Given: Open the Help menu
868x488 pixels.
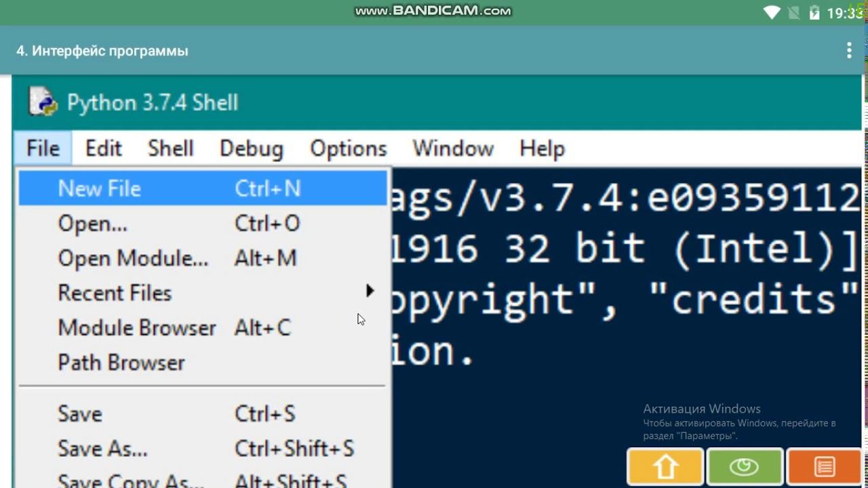Looking at the screenshot, I should (542, 148).
